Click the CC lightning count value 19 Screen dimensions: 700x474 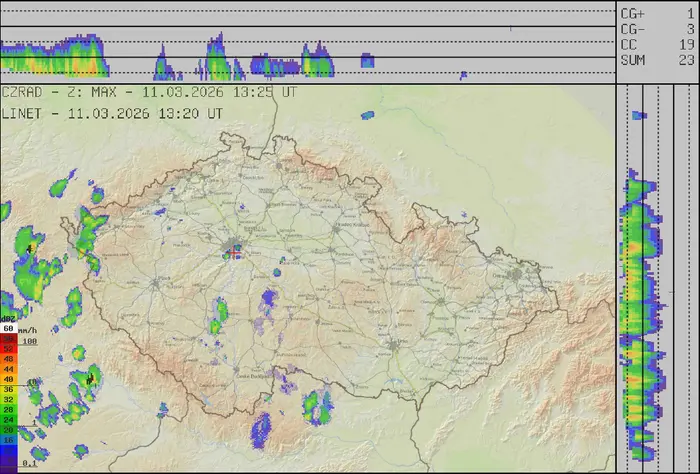click(687, 45)
